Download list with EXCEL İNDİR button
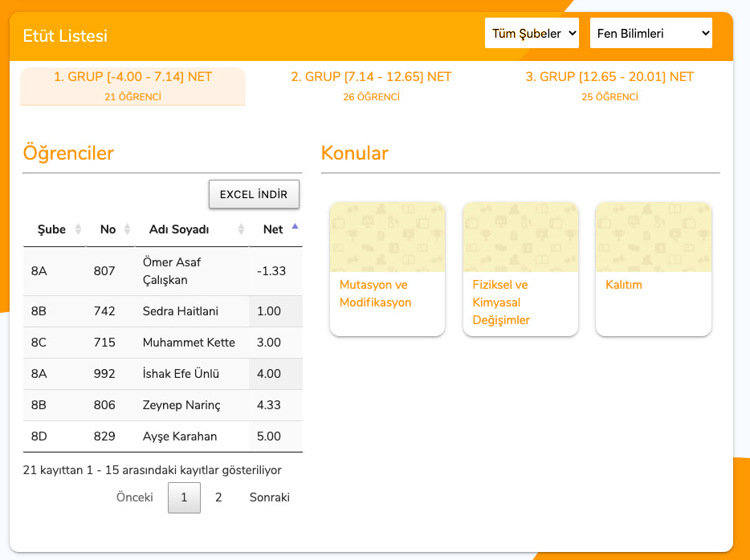 pos(254,195)
